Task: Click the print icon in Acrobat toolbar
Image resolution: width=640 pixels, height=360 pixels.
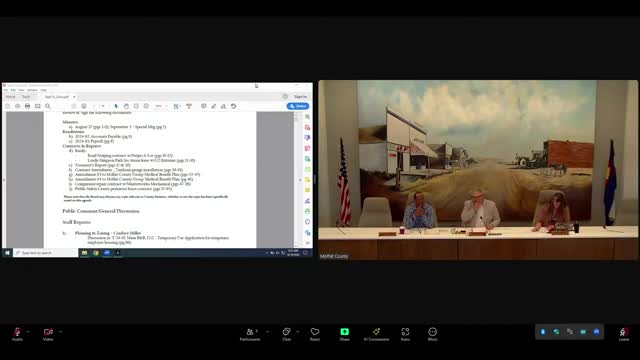Action: [27, 106]
